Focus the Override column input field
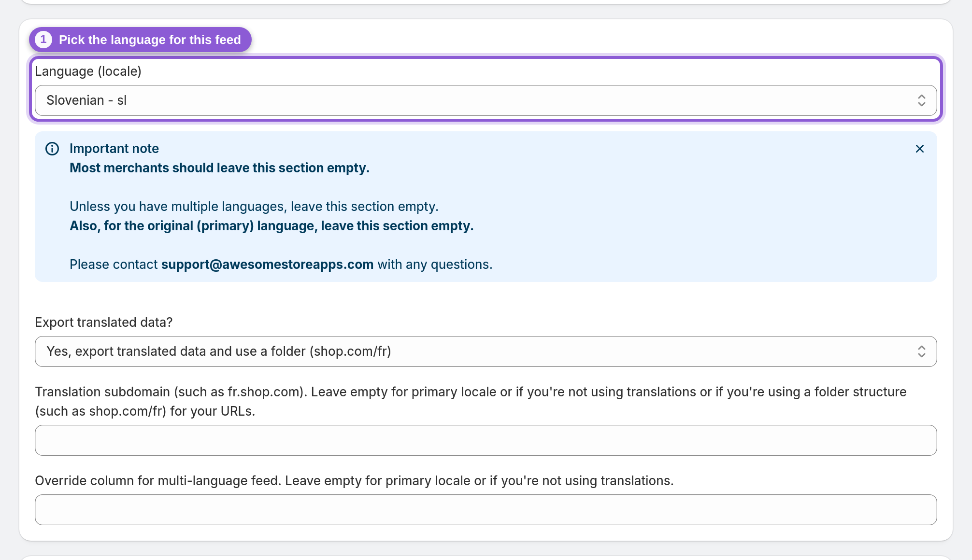The width and height of the screenshot is (972, 560). (486, 510)
